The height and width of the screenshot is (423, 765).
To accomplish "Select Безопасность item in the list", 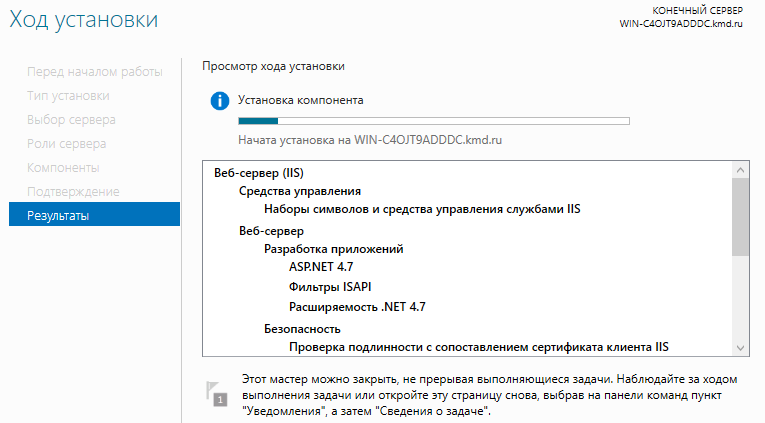I will click(302, 329).
